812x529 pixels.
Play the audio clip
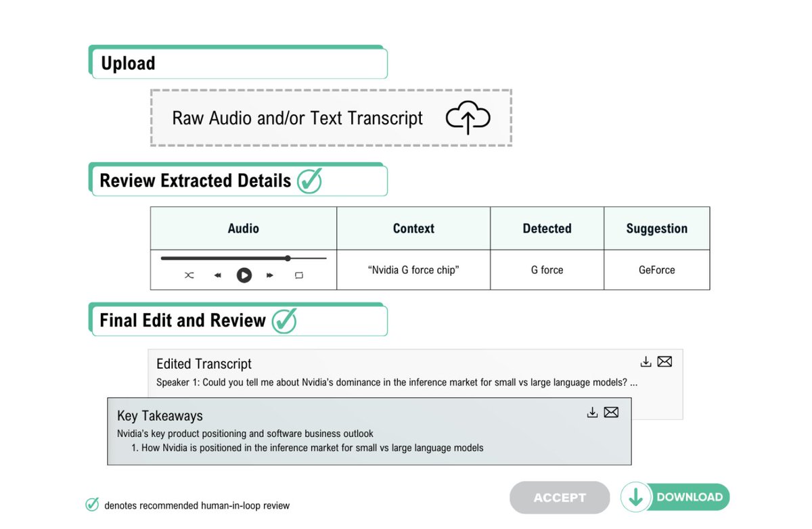244,275
